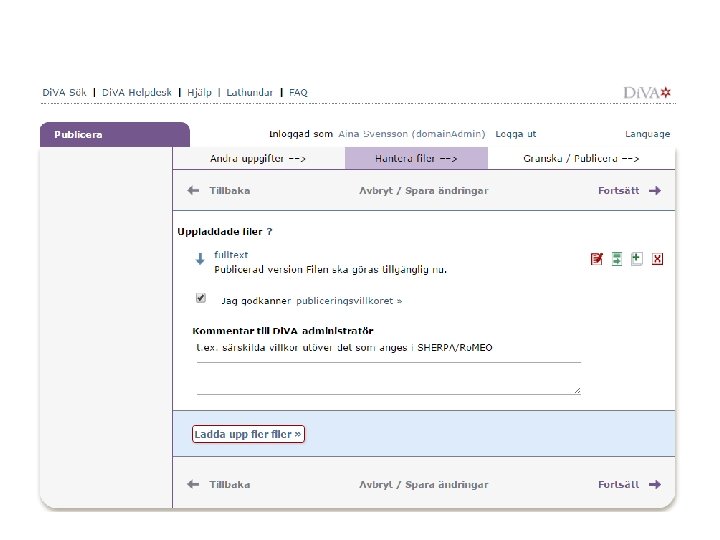Open the publiceringsvillkoret terms link
The image size is (720, 540).
tap(349, 301)
